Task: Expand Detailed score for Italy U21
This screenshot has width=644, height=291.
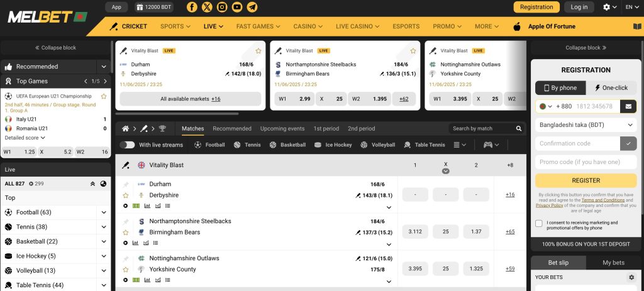Action: pyautogui.click(x=25, y=138)
